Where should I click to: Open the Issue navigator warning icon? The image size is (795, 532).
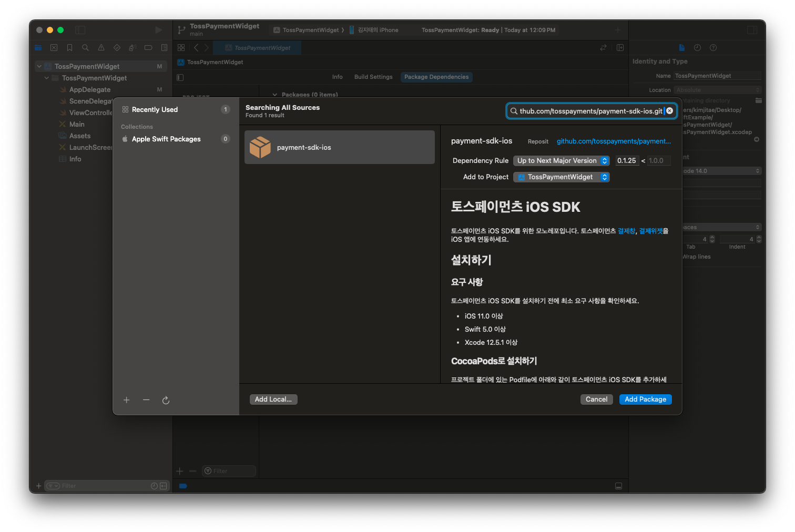point(101,47)
